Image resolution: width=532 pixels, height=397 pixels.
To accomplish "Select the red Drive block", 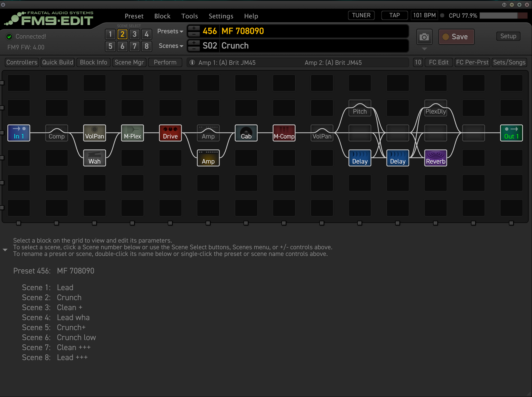I will click(x=170, y=133).
